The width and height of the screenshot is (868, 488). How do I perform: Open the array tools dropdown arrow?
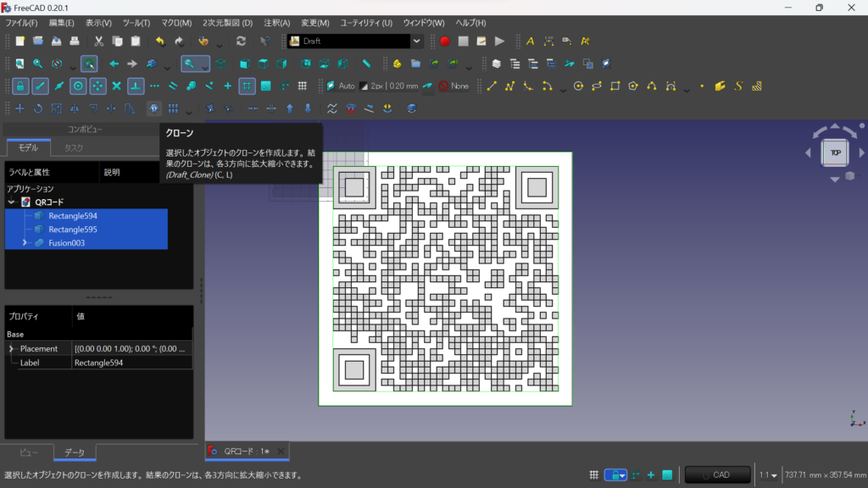(189, 111)
